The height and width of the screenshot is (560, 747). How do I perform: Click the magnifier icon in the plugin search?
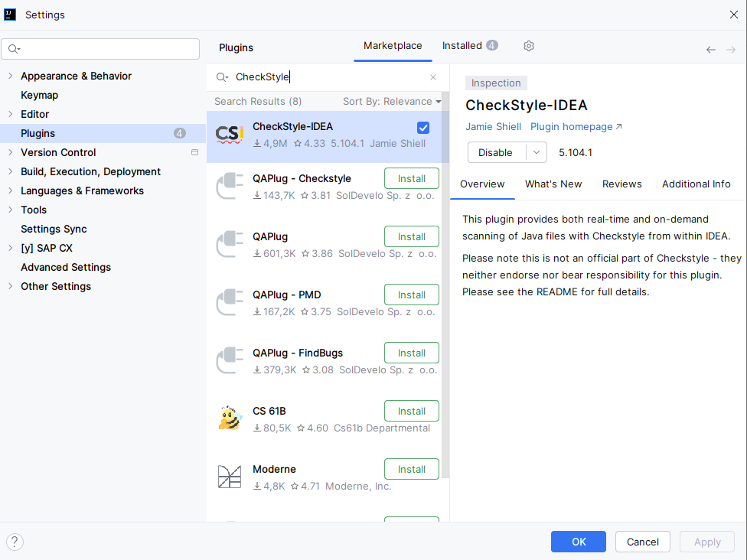coord(222,77)
